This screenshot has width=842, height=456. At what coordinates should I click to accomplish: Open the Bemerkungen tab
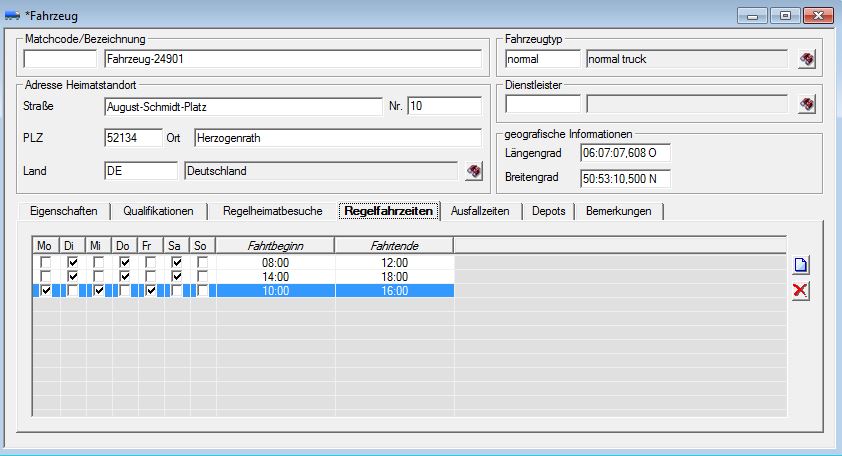(618, 211)
